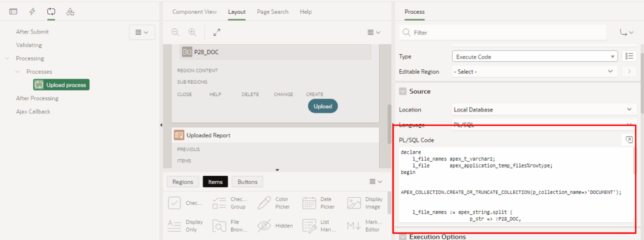Select the Checkbox Group item
Image resolution: width=644 pixels, height=240 pixels.
(x=229, y=203)
